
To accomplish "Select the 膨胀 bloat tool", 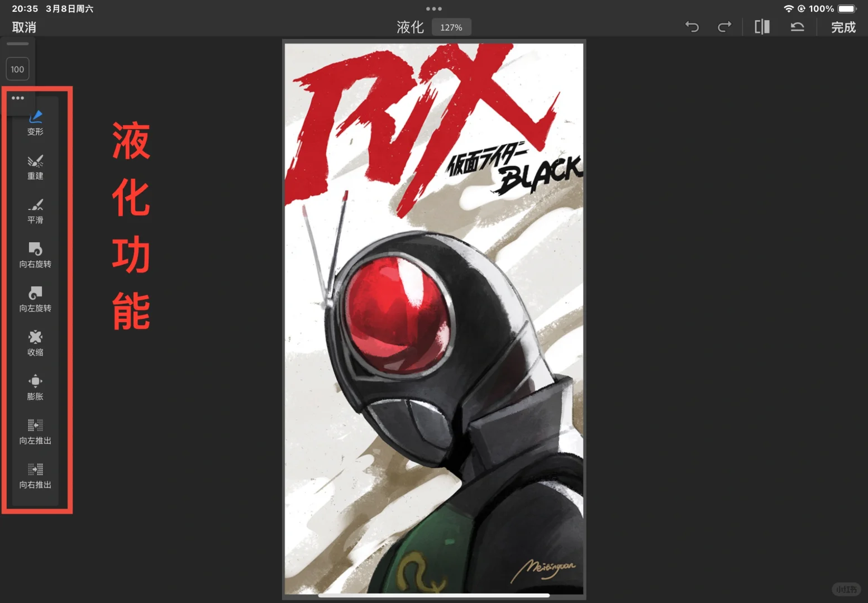I will pos(35,387).
